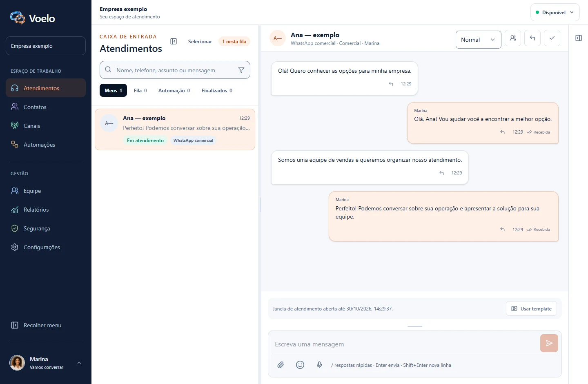Image resolution: width=588 pixels, height=384 pixels.
Task: Open the Canais section
Action: [46, 126]
